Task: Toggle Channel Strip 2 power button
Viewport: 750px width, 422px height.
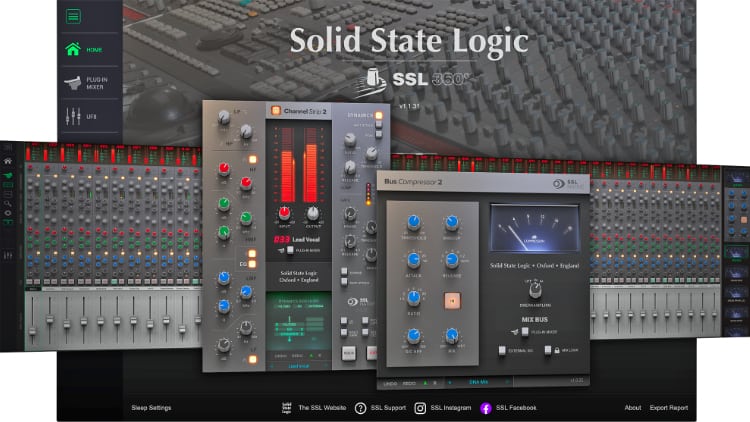Action: click(x=276, y=111)
